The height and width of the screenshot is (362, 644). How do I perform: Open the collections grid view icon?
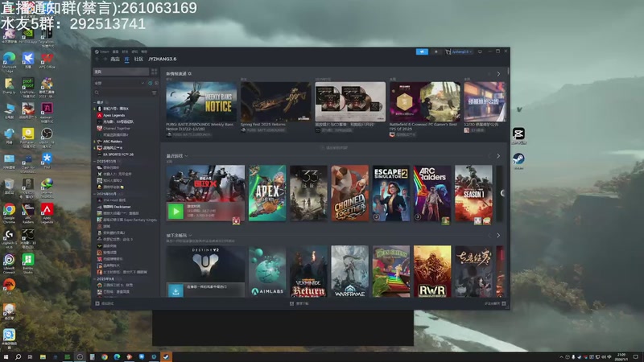[154, 72]
